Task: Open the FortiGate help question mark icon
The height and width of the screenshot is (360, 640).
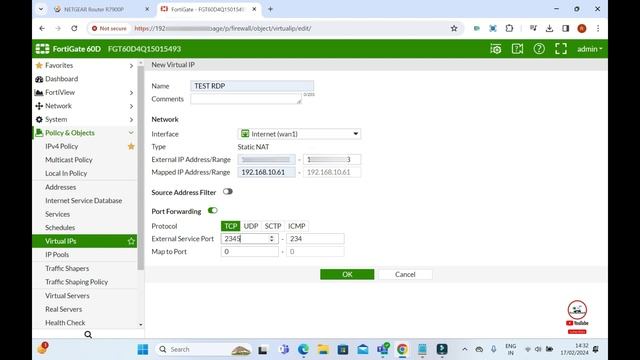Action: pyautogui.click(x=539, y=49)
